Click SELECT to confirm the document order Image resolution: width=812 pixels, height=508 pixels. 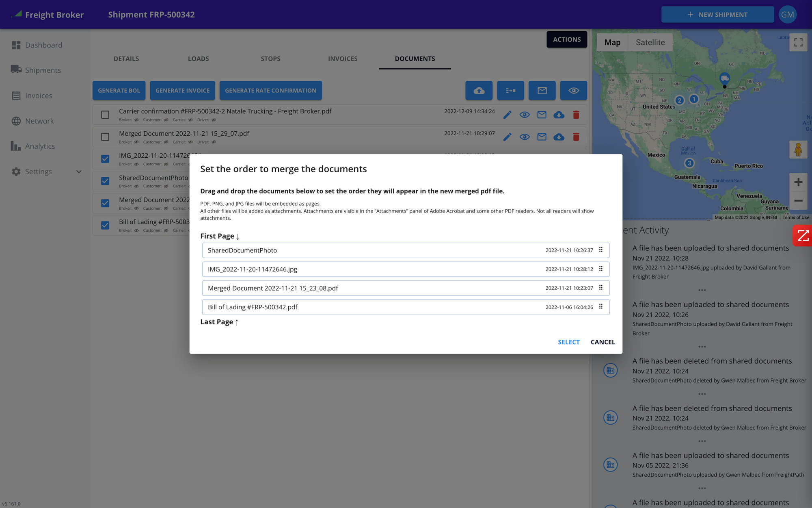point(568,342)
